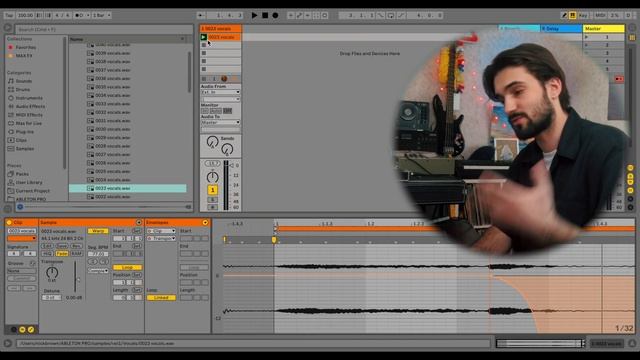Image resolution: width=640 pixels, height=360 pixels.
Task: Click the Tap tempo button
Action: [x=9, y=15]
